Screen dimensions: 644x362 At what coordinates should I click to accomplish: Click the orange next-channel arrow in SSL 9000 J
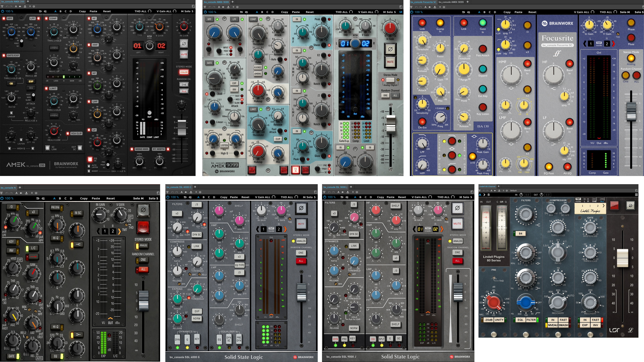click(442, 229)
